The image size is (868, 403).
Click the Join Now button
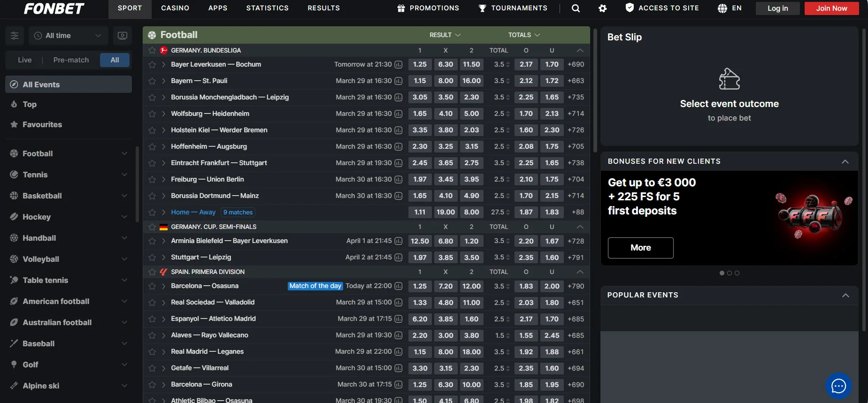[831, 8]
